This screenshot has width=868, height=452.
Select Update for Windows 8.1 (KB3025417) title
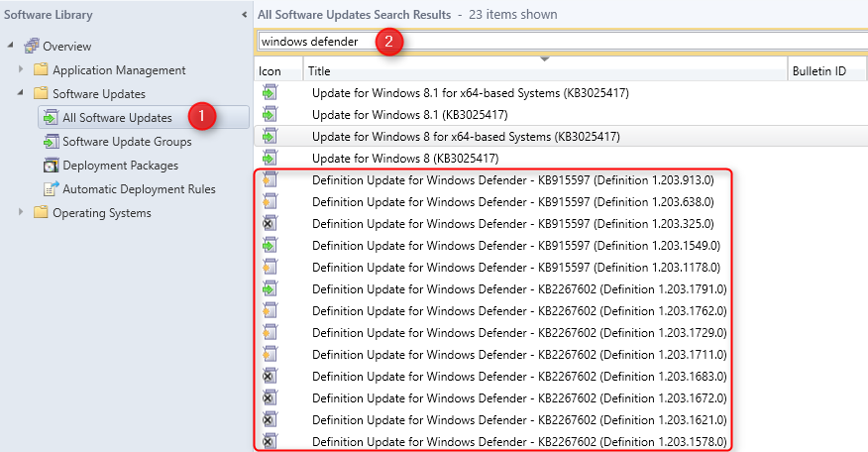pyautogui.click(x=409, y=115)
